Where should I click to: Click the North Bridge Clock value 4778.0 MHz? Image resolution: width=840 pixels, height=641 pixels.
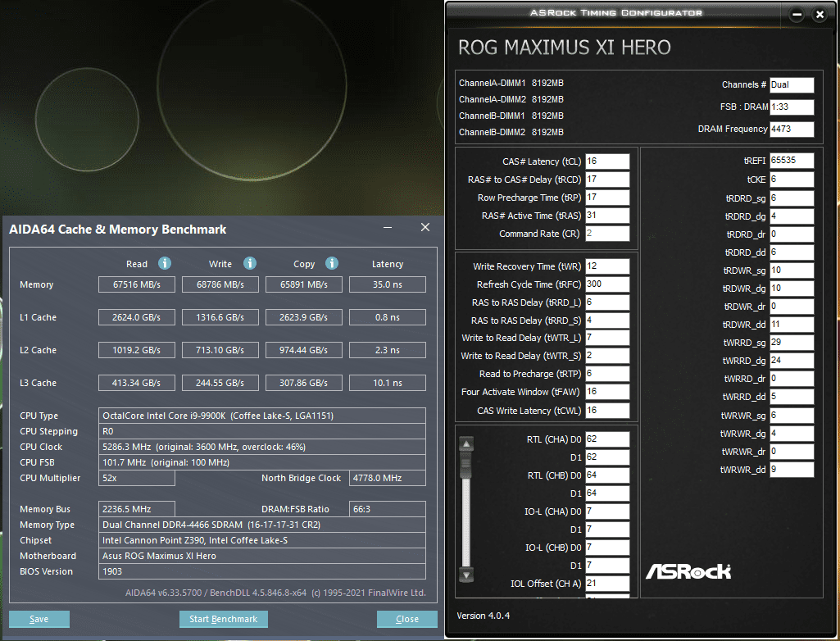click(388, 478)
